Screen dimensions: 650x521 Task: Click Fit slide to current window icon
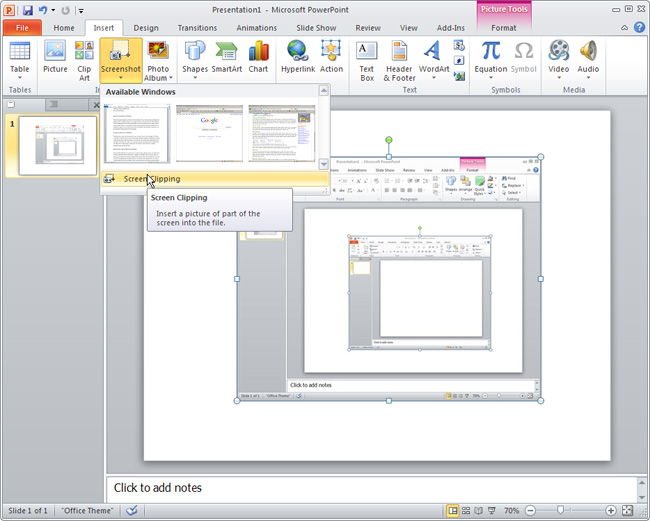pyautogui.click(x=628, y=510)
